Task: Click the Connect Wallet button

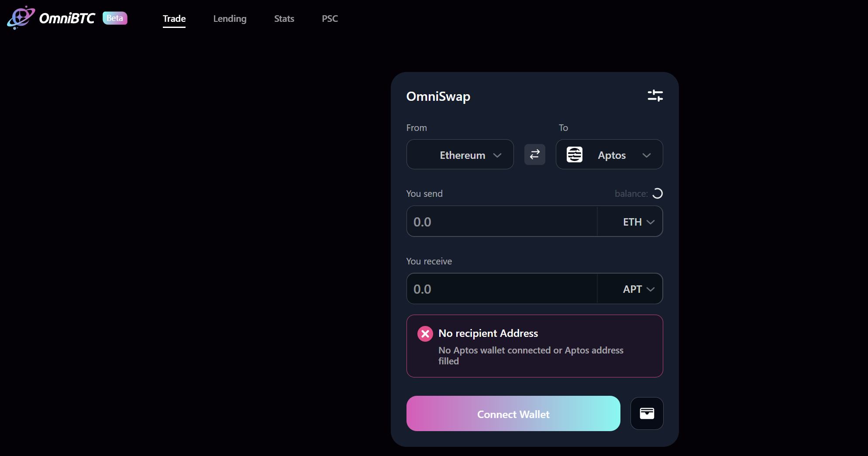Action: 513,414
